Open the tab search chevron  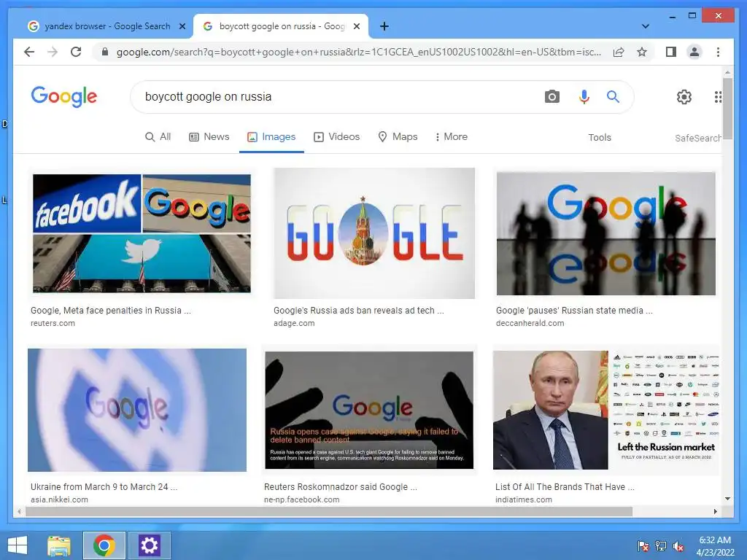click(x=646, y=26)
